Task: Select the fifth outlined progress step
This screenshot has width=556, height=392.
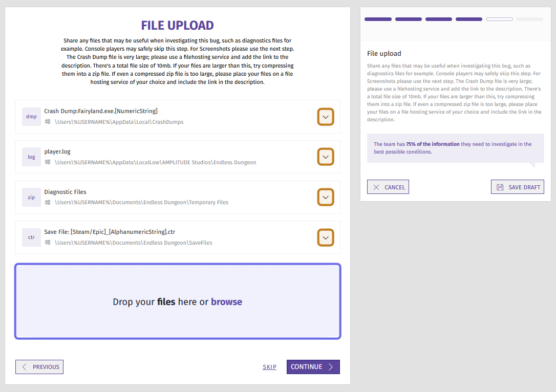Action: pos(499,19)
